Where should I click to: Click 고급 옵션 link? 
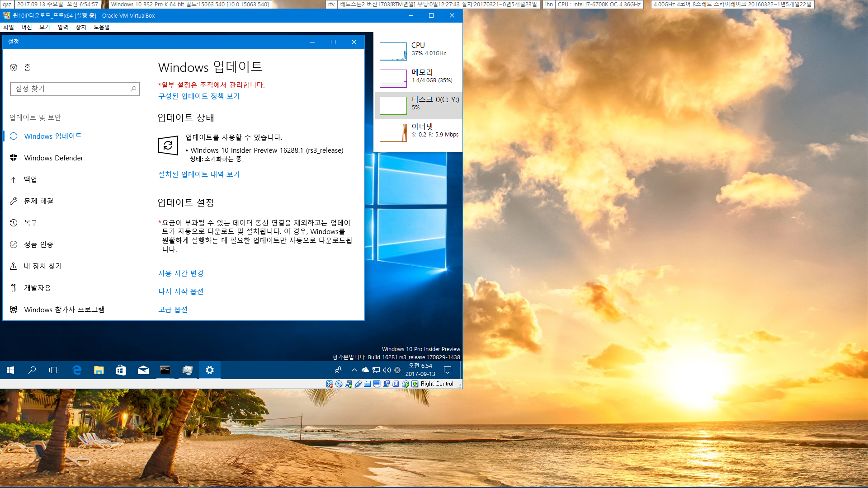(x=173, y=310)
